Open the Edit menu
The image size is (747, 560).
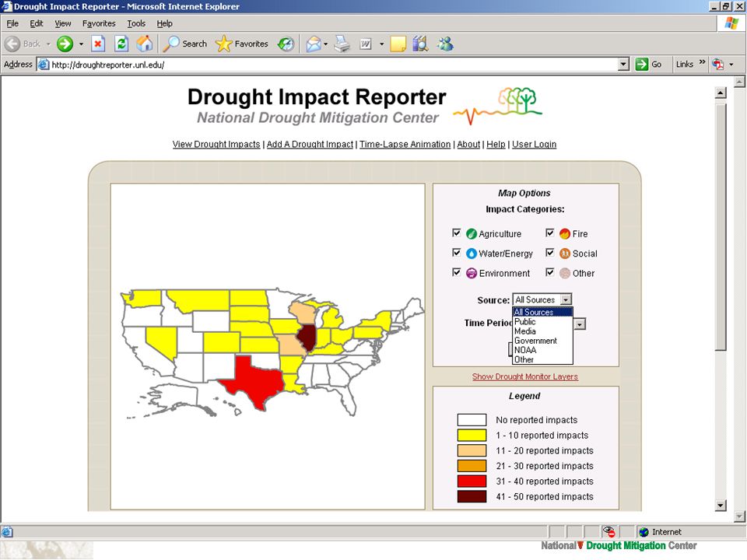click(37, 23)
